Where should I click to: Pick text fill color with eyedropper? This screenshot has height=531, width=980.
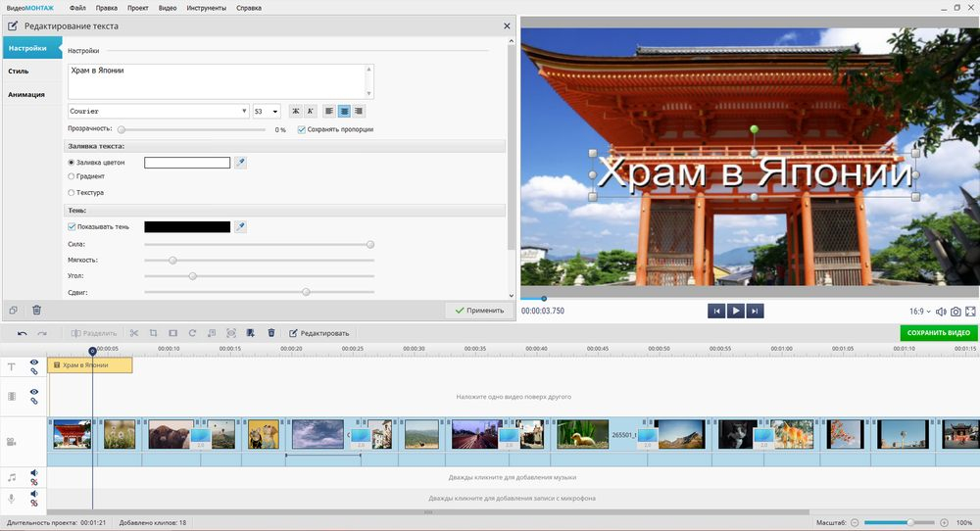pos(241,163)
